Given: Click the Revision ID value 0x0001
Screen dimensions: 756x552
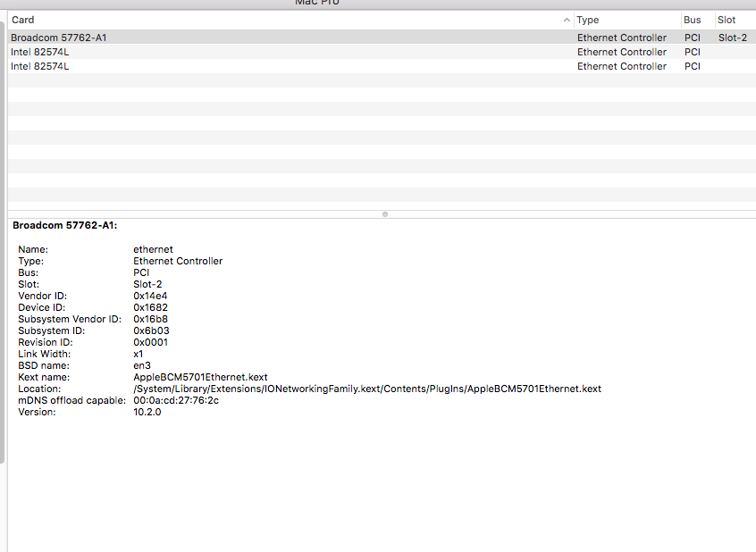Looking at the screenshot, I should (150, 342).
